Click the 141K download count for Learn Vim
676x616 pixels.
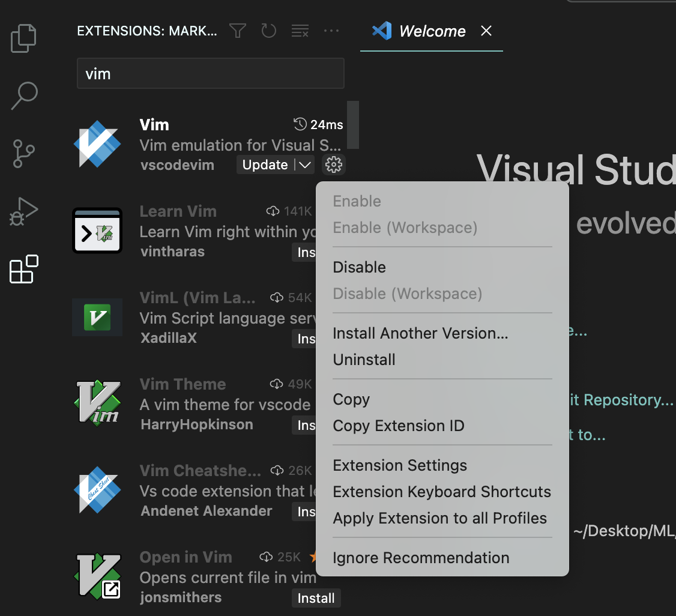(x=289, y=211)
